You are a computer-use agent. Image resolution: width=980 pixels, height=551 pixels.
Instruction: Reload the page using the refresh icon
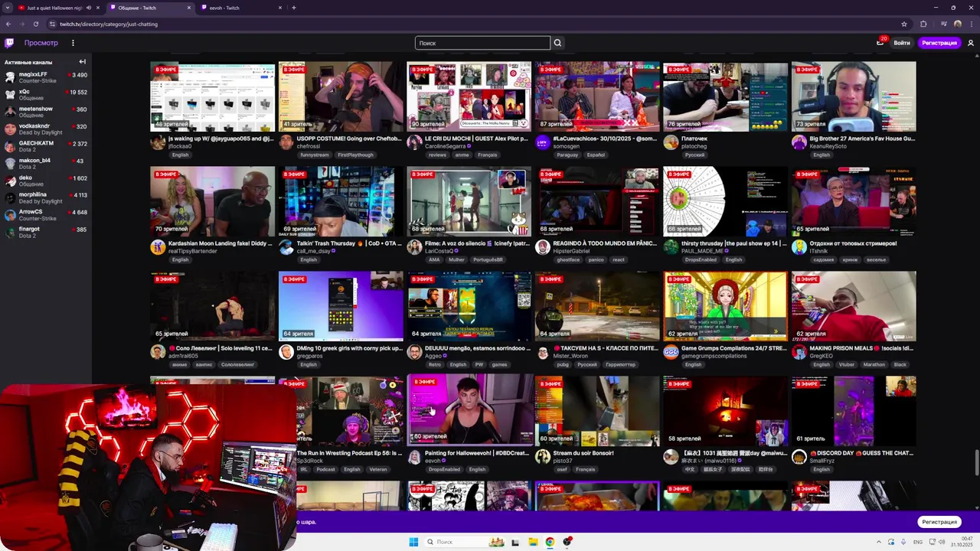point(35,24)
